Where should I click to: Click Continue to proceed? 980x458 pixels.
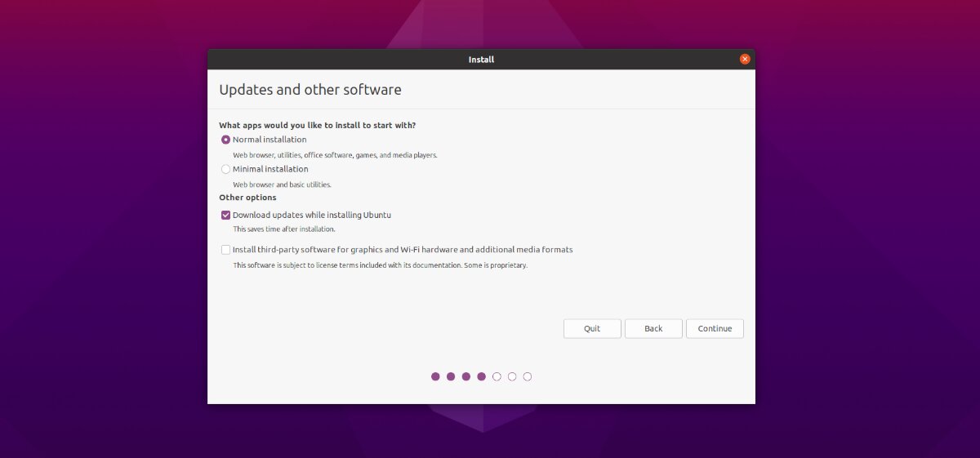[x=715, y=328]
